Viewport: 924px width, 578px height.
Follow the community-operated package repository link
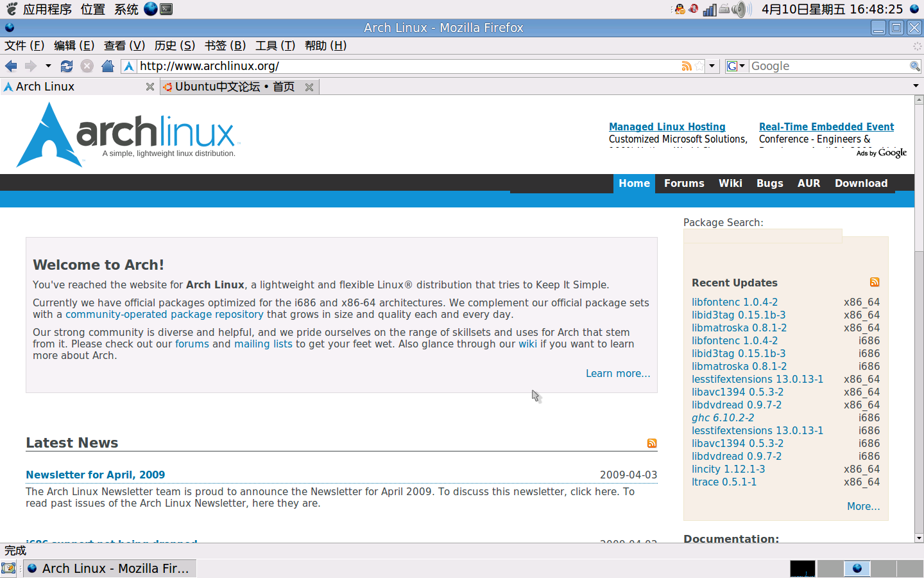(x=164, y=315)
